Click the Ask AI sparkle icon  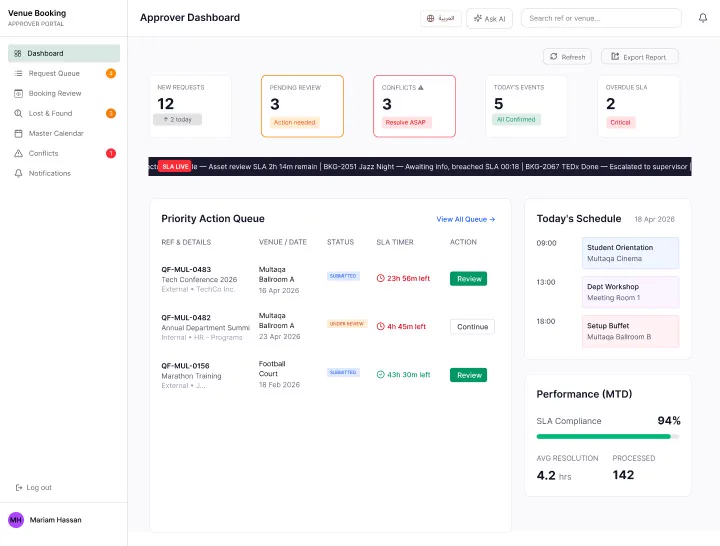click(x=478, y=18)
